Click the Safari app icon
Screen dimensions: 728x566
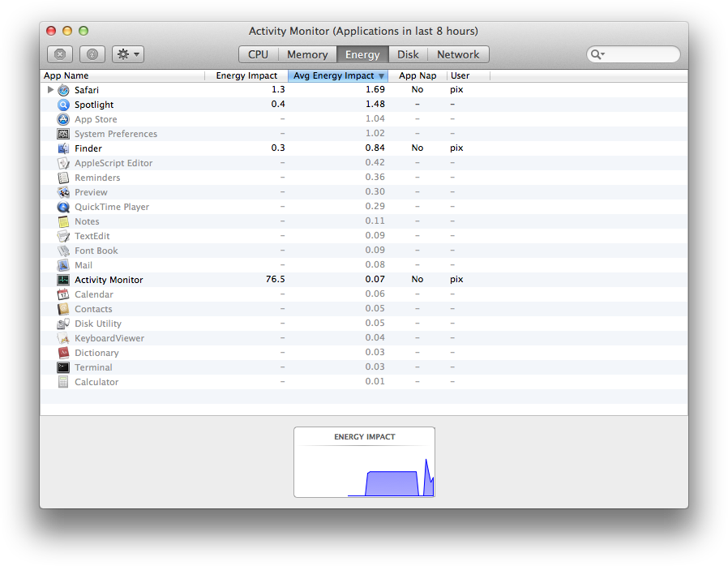pyautogui.click(x=63, y=90)
